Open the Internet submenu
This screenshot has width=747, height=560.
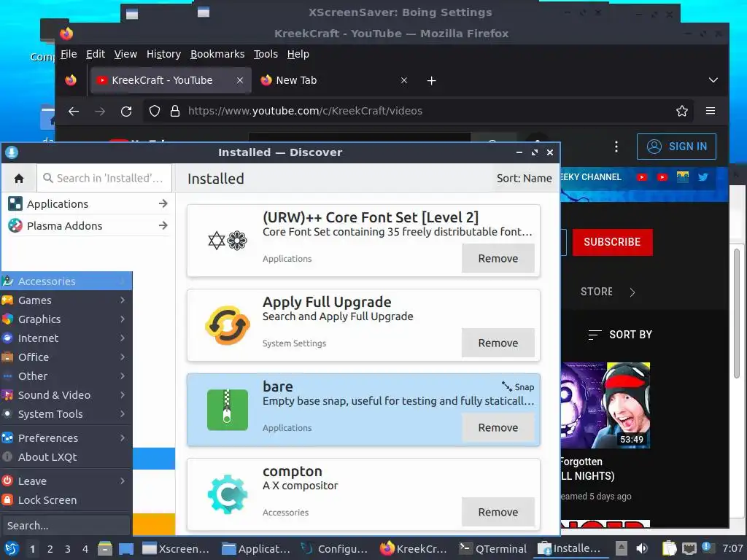click(66, 338)
